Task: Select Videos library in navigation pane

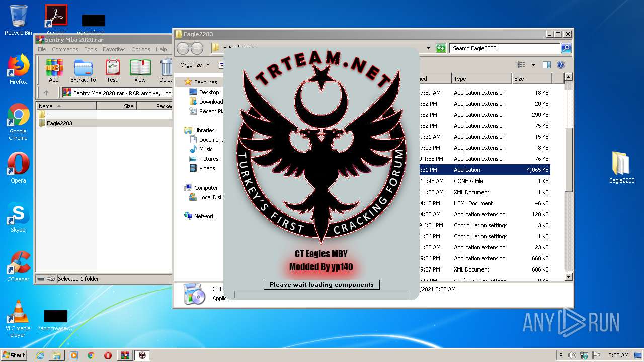Action: click(x=202, y=168)
